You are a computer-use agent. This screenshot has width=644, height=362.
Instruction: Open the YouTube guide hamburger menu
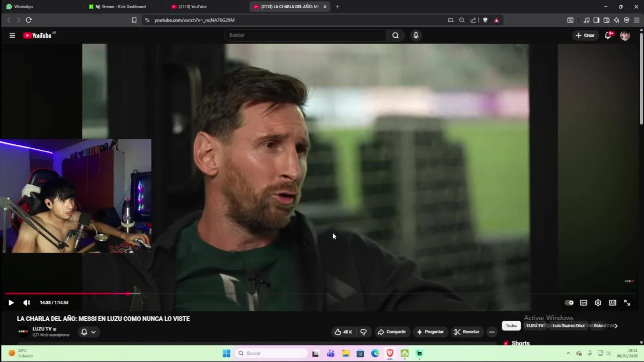coord(12,35)
